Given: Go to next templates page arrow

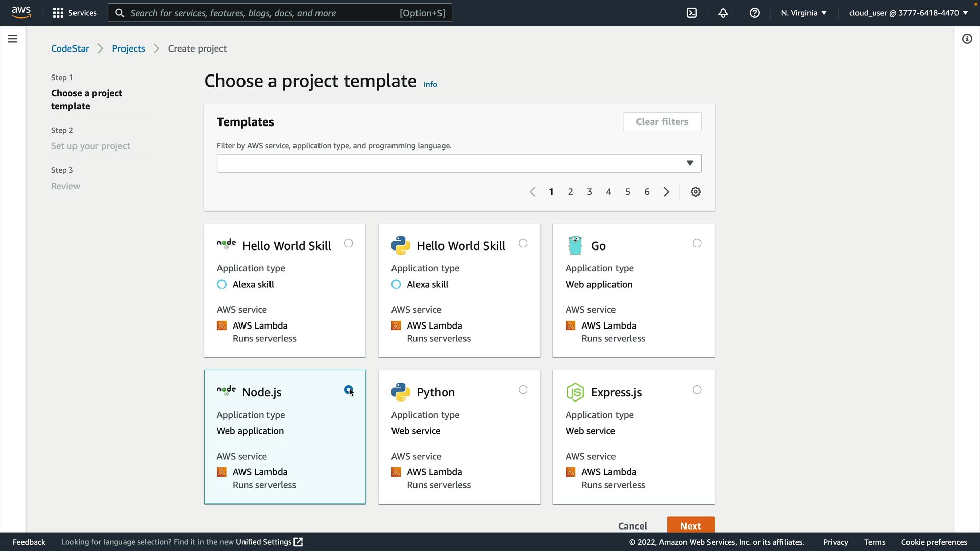Looking at the screenshot, I should click(666, 192).
